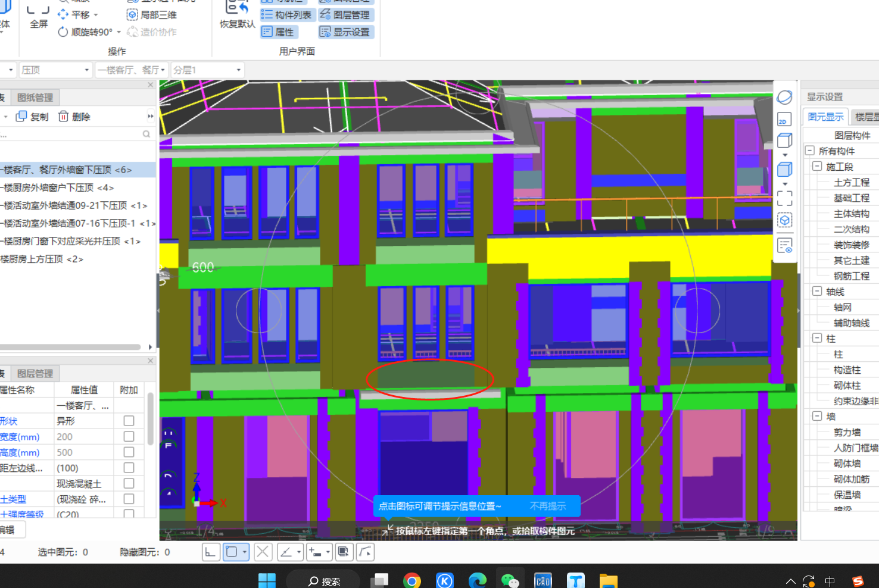Collapse the 柱 tree node
This screenshot has width=879, height=588.
click(817, 338)
